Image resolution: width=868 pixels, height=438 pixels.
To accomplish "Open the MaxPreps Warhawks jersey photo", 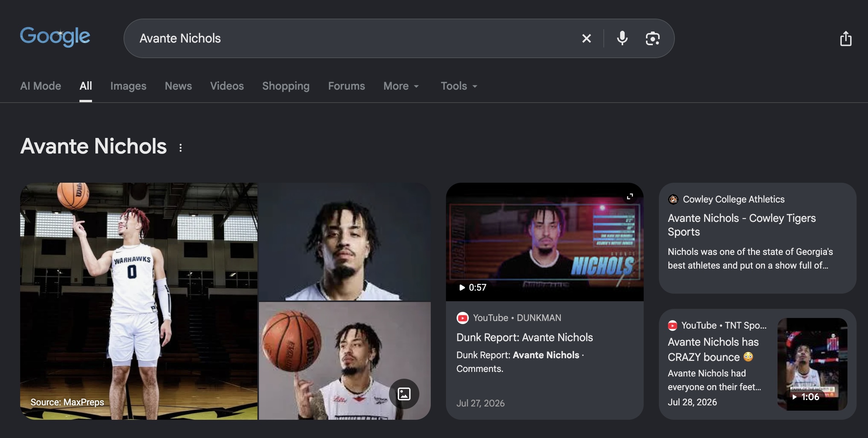I will pyautogui.click(x=139, y=301).
